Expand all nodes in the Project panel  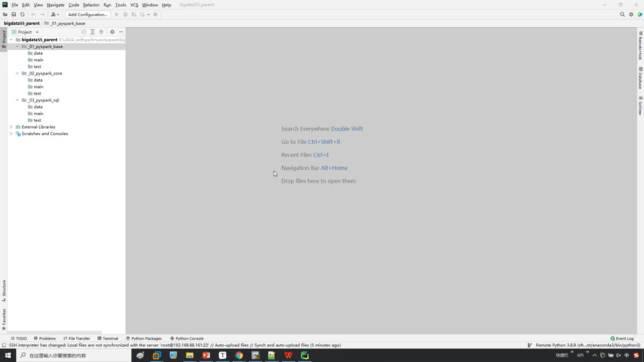point(93,32)
